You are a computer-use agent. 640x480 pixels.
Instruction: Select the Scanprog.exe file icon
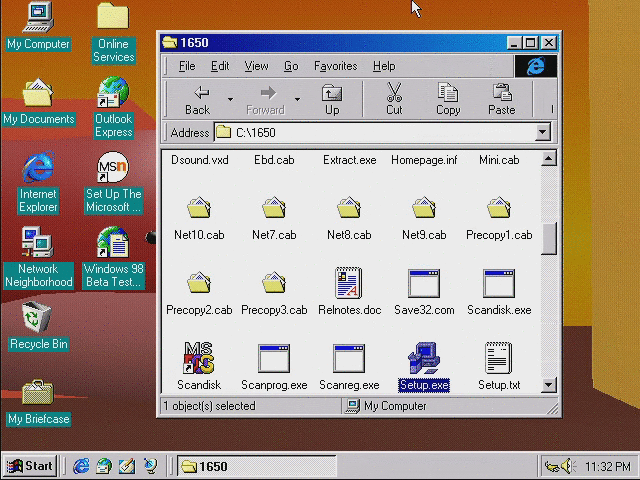274,358
